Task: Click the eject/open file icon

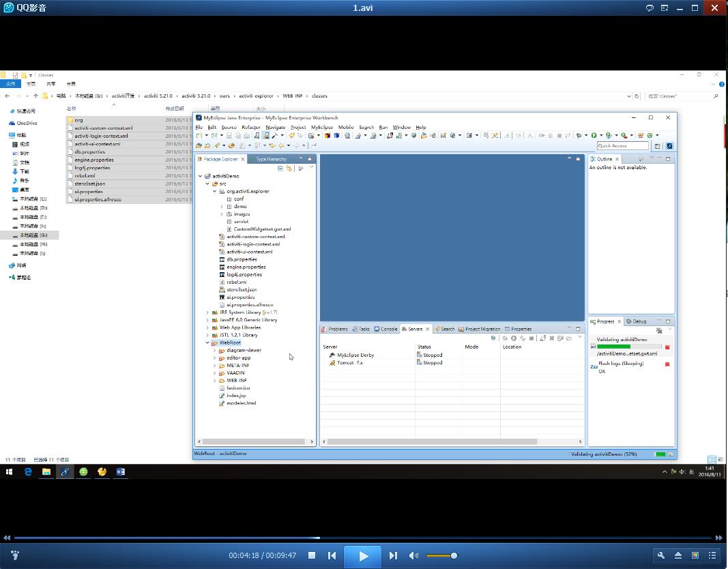Action: click(678, 555)
